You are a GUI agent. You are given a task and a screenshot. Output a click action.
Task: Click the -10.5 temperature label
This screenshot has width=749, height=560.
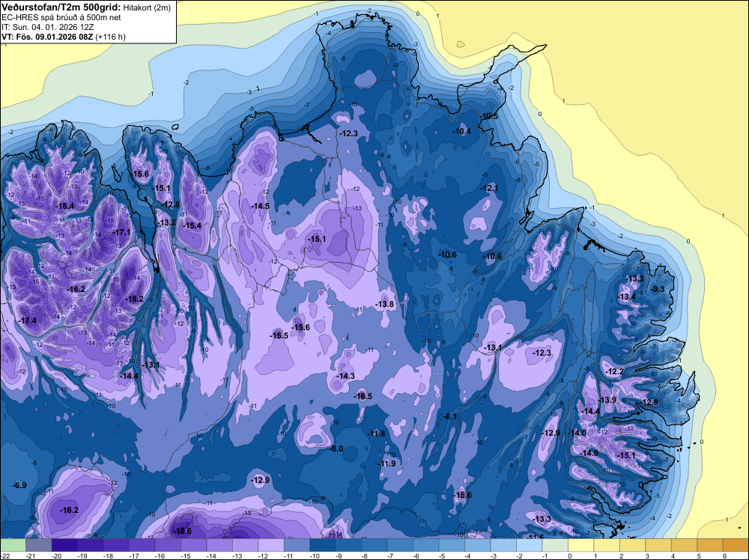488,117
